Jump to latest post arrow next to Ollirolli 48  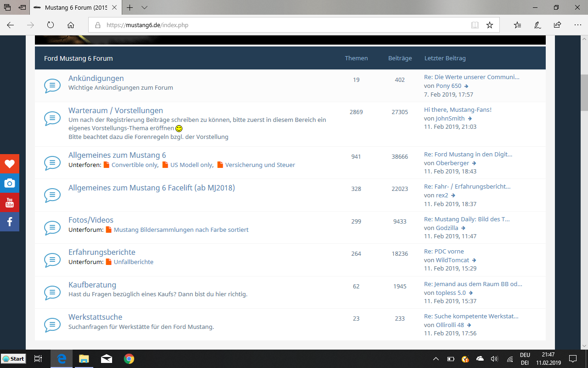(x=469, y=325)
